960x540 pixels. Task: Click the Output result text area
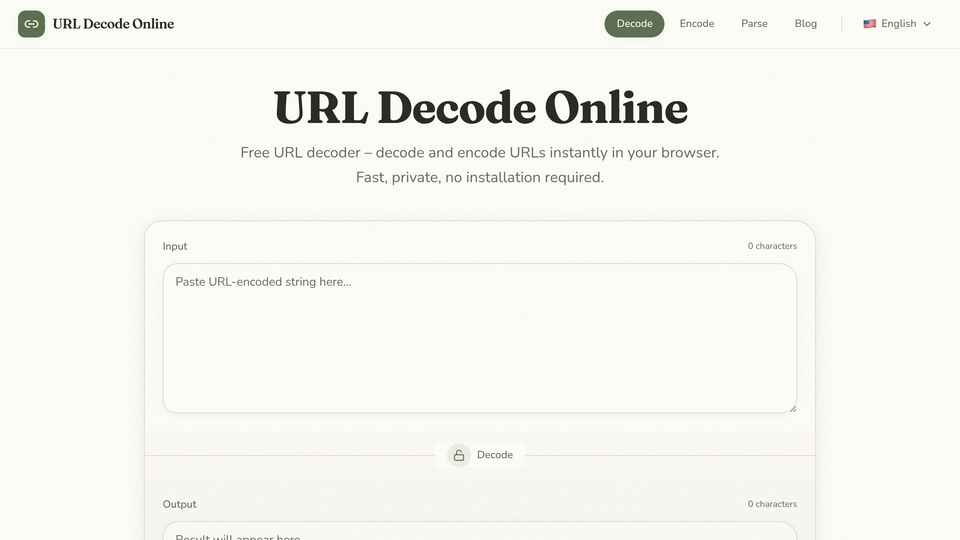(480, 531)
